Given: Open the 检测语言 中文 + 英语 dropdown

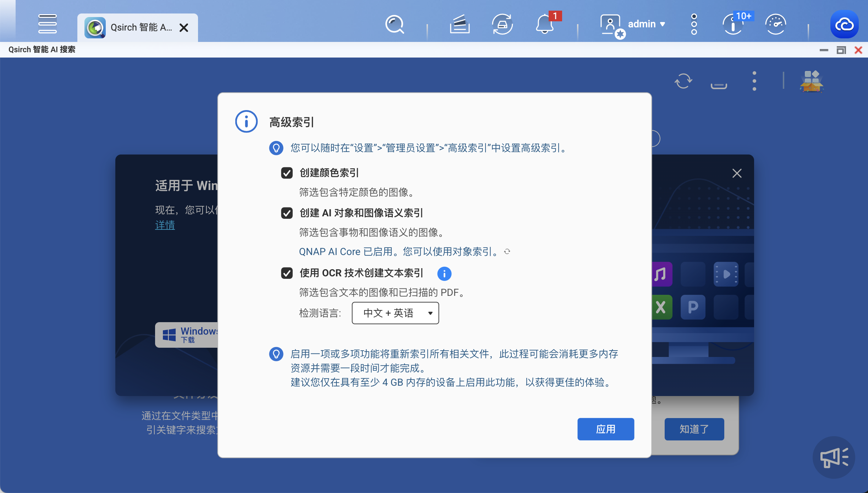Looking at the screenshot, I should [x=395, y=313].
